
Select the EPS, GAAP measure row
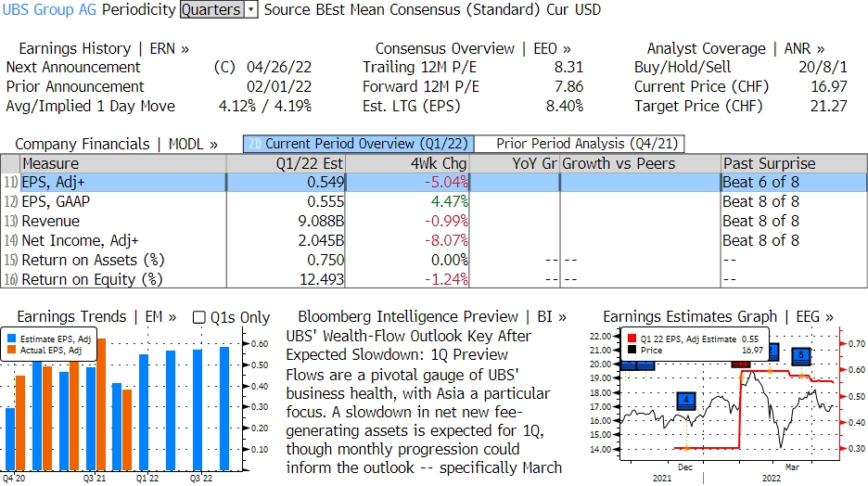(433, 201)
